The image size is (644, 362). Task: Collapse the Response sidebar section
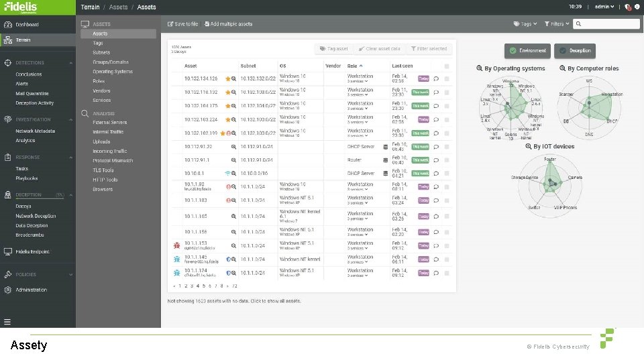[70, 158]
